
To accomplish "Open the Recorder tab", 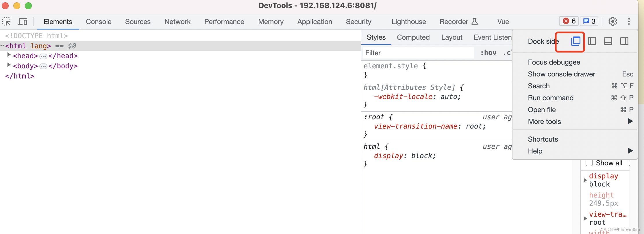I will tap(459, 22).
